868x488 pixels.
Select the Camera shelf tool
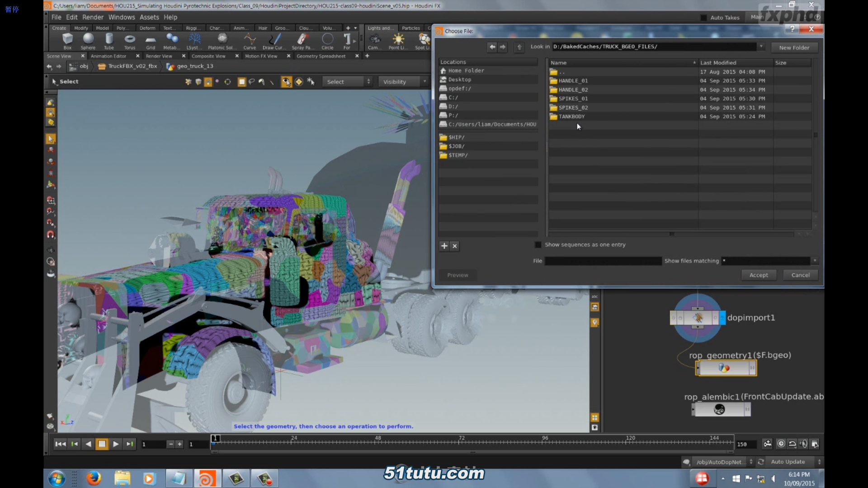tap(375, 41)
